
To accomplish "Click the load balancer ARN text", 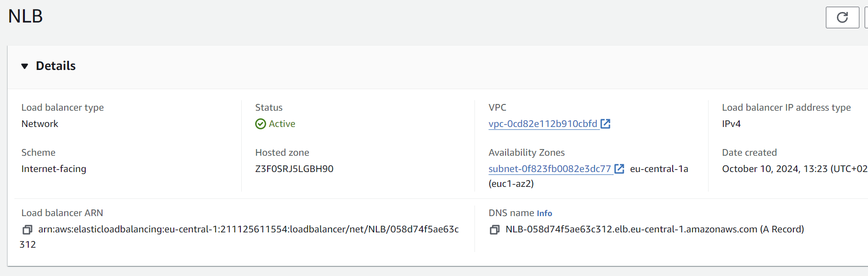I will click(248, 230).
